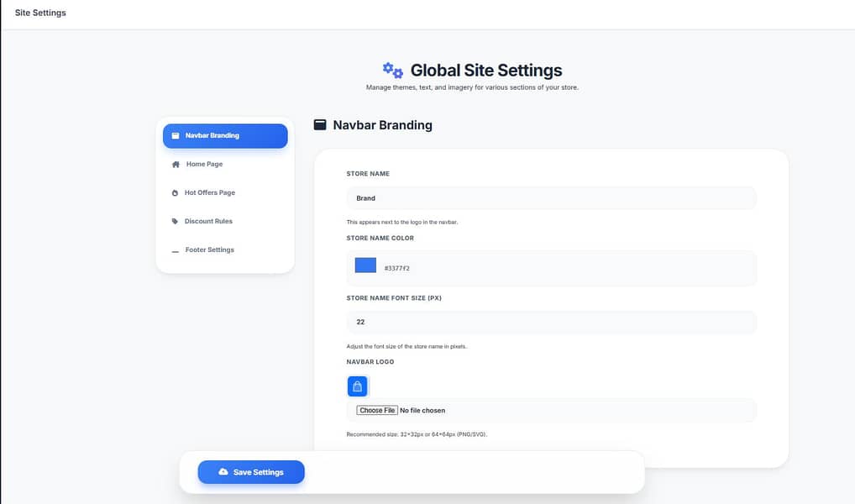855x504 pixels.
Task: Click the 'Manage themes, text, and imagery' subtitle
Action: pos(472,87)
